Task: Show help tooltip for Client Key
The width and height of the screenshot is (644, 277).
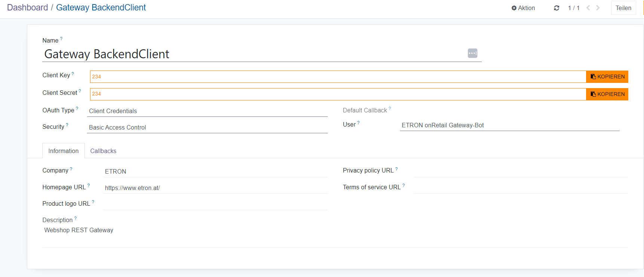Action: pyautogui.click(x=73, y=74)
